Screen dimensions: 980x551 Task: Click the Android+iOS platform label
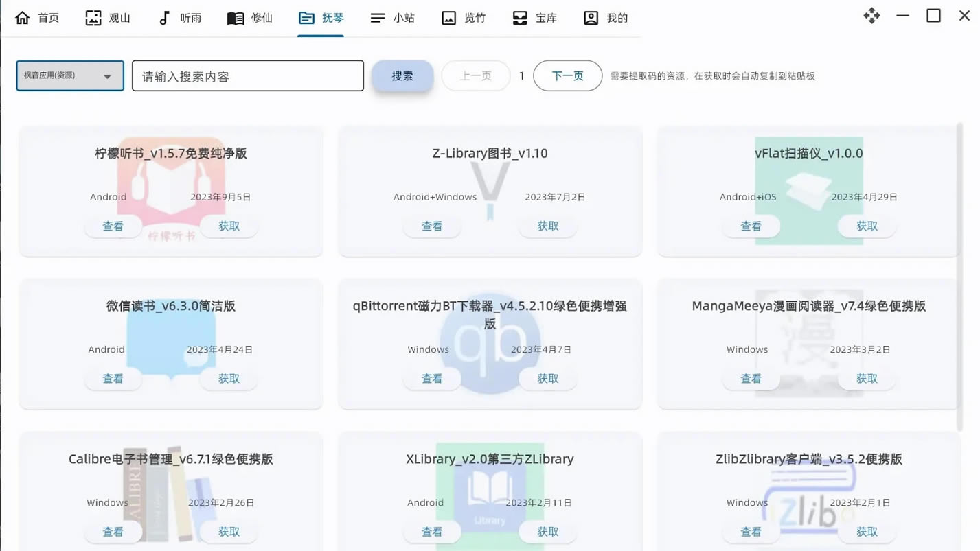(748, 197)
